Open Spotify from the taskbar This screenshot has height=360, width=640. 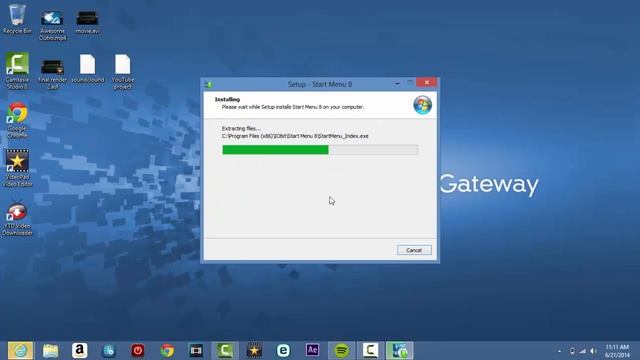click(342, 351)
